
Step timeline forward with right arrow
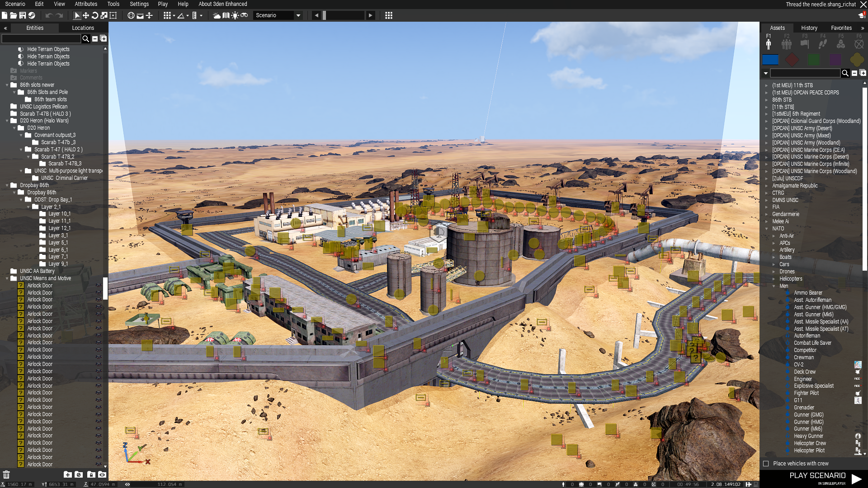(371, 15)
